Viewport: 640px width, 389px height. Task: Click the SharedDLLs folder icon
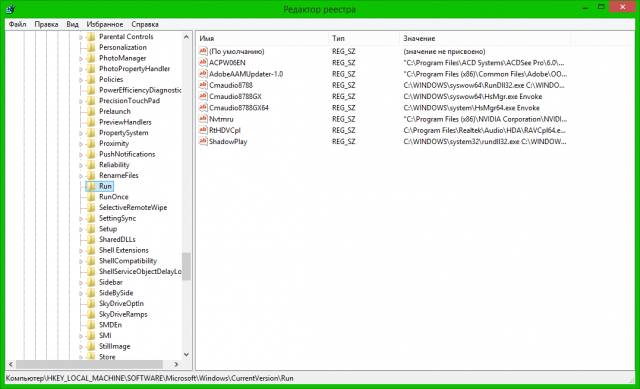[91, 239]
